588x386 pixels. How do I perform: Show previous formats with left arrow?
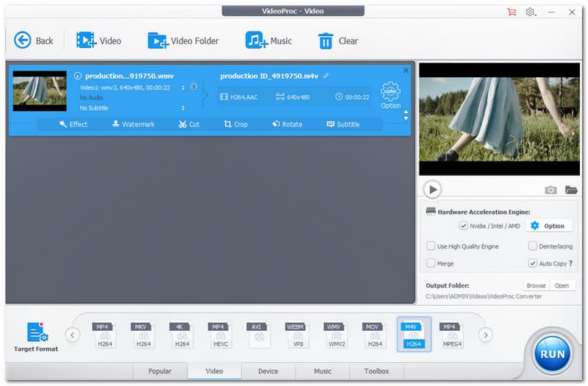pos(72,335)
